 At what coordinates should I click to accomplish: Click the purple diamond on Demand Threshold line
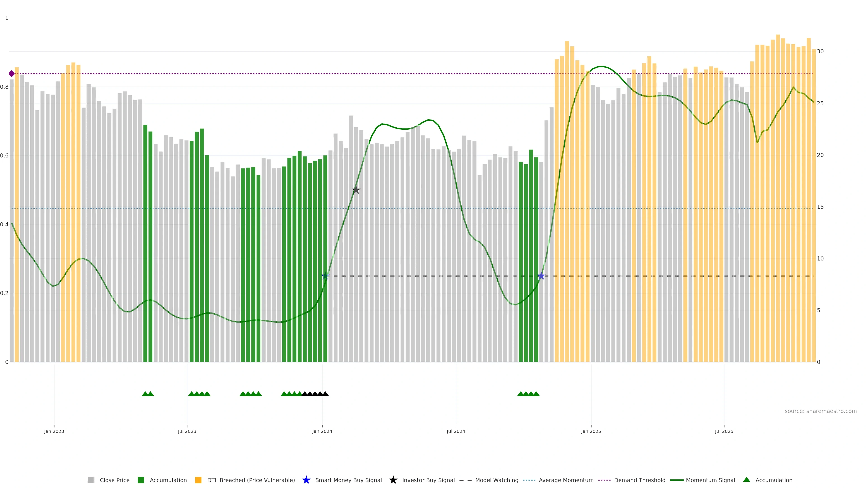click(x=12, y=74)
